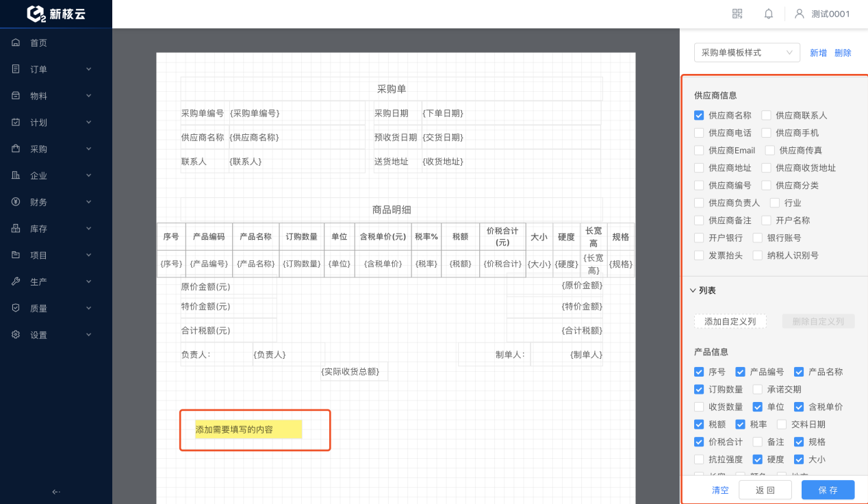Click 添加自定义列 button
868x504 pixels.
point(730,321)
